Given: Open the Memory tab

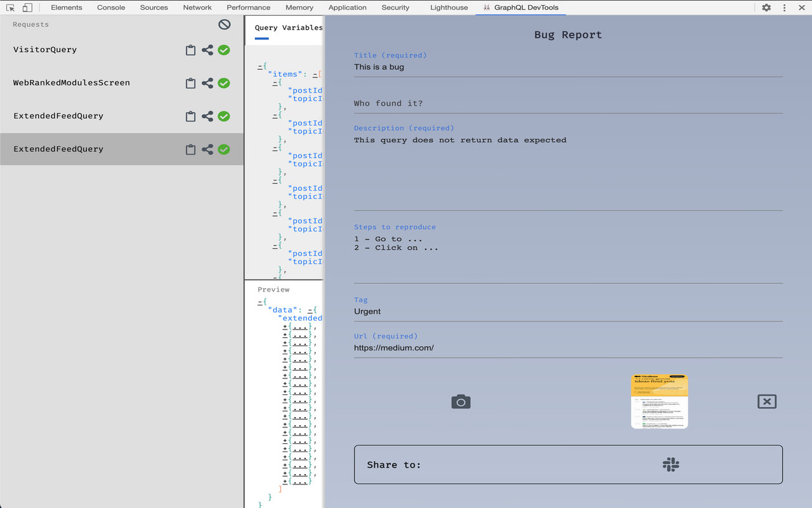Looking at the screenshot, I should [299, 8].
